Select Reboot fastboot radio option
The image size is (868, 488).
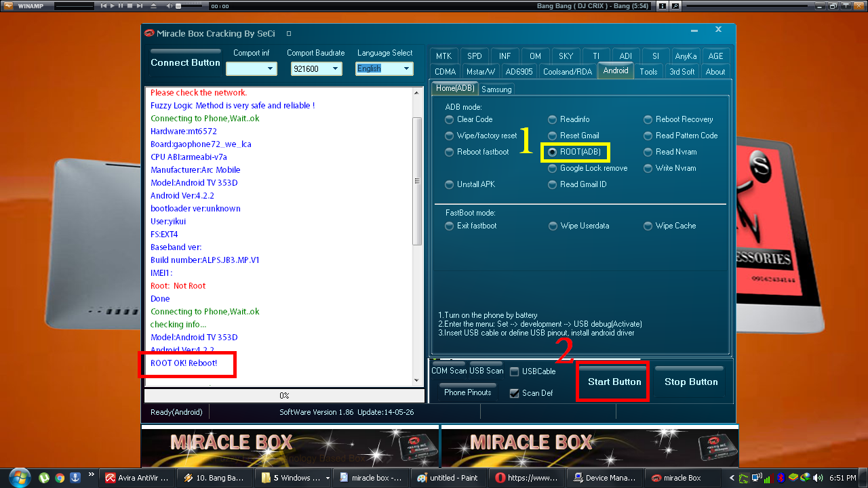[x=477, y=152]
